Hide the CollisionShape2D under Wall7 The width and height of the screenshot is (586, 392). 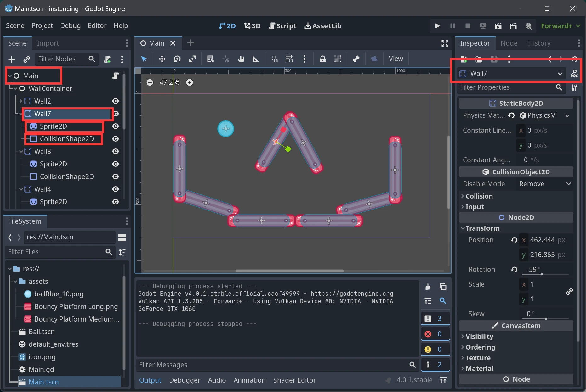115,139
